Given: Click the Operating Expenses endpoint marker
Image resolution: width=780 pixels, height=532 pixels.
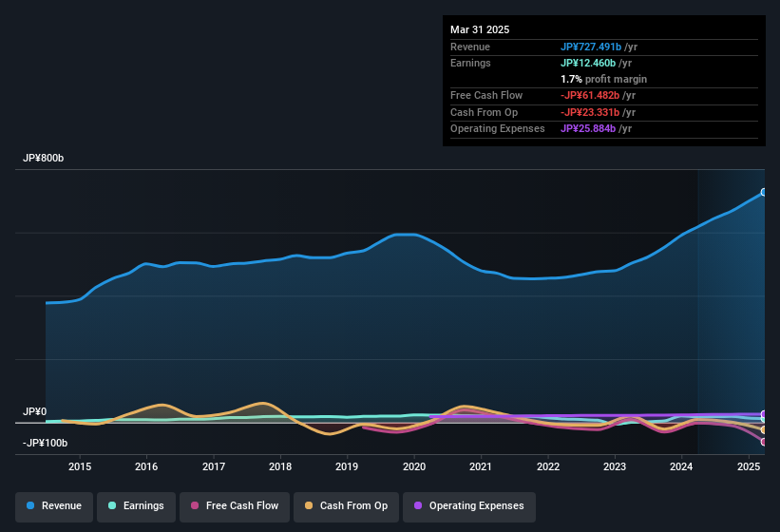Looking at the screenshot, I should [x=764, y=414].
